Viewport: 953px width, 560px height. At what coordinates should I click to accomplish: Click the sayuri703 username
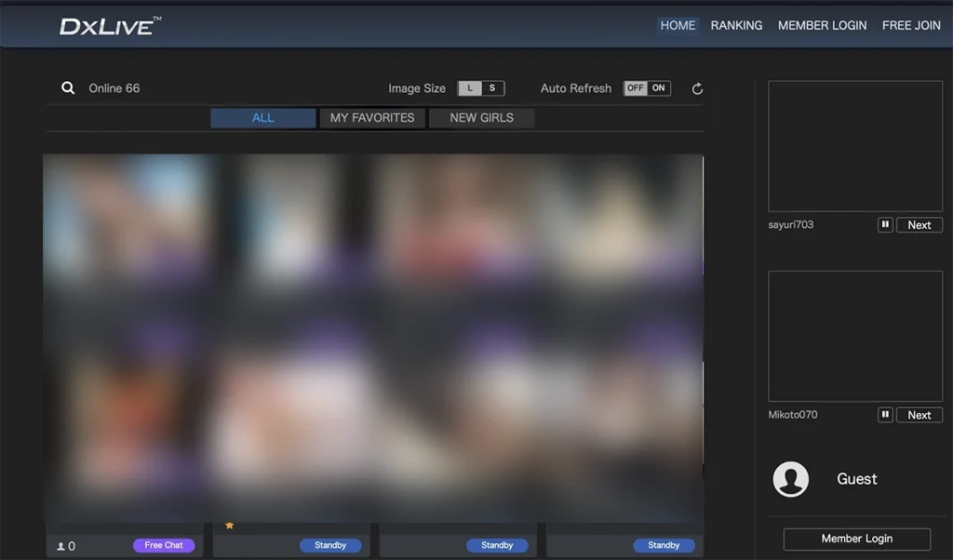click(x=790, y=225)
